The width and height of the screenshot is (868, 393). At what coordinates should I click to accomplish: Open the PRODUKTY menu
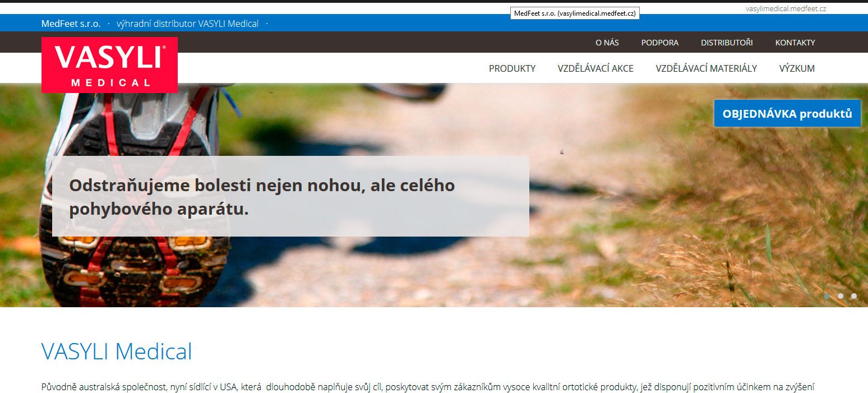pos(512,68)
